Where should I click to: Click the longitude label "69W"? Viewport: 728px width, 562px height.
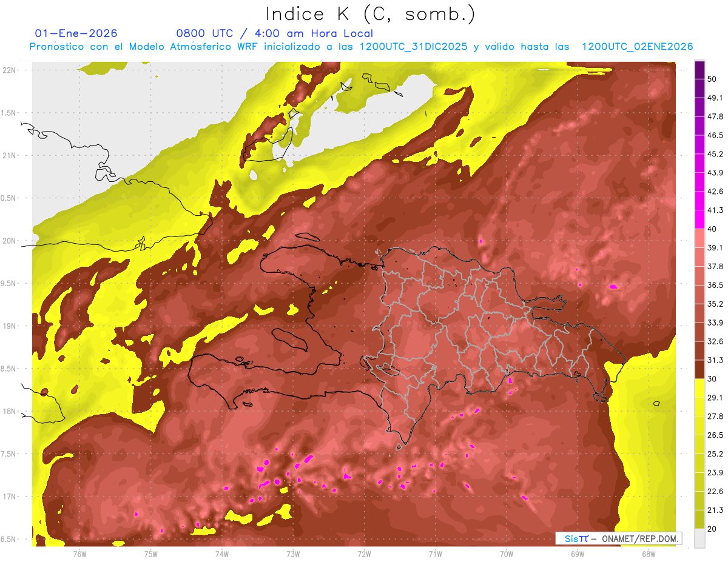pyautogui.click(x=578, y=554)
